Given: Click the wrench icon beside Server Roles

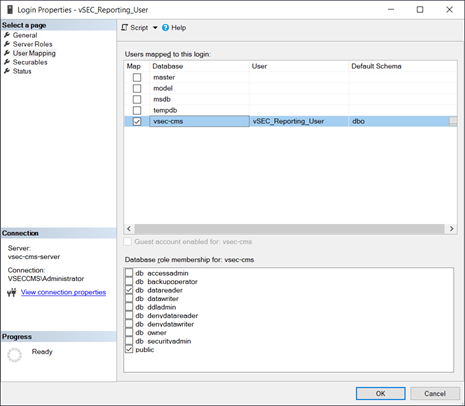Looking at the screenshot, I should (x=7, y=44).
